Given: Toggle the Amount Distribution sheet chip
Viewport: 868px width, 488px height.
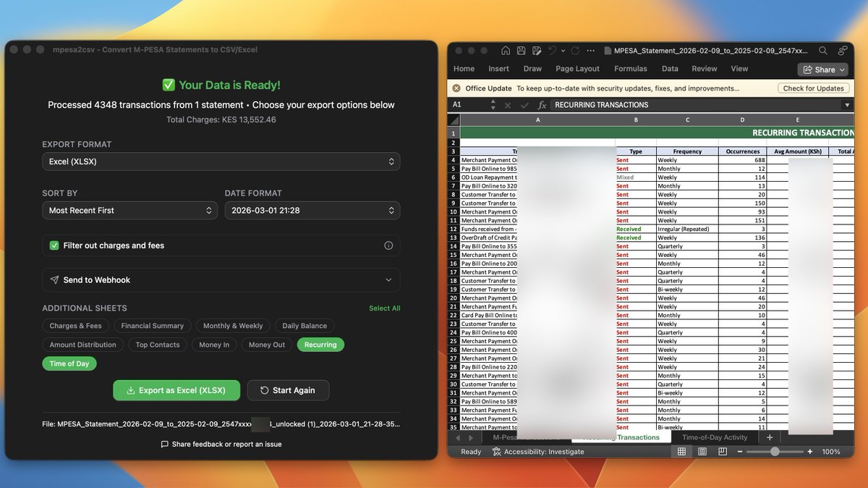Looking at the screenshot, I should pyautogui.click(x=83, y=345).
